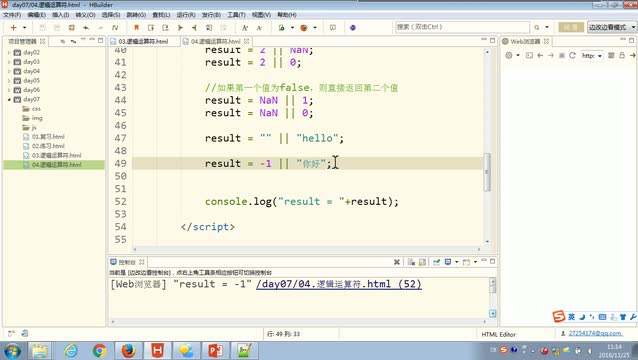Viewport: 638px width, 360px height.
Task: Click the decrease font size A icon
Action: (x=259, y=28)
